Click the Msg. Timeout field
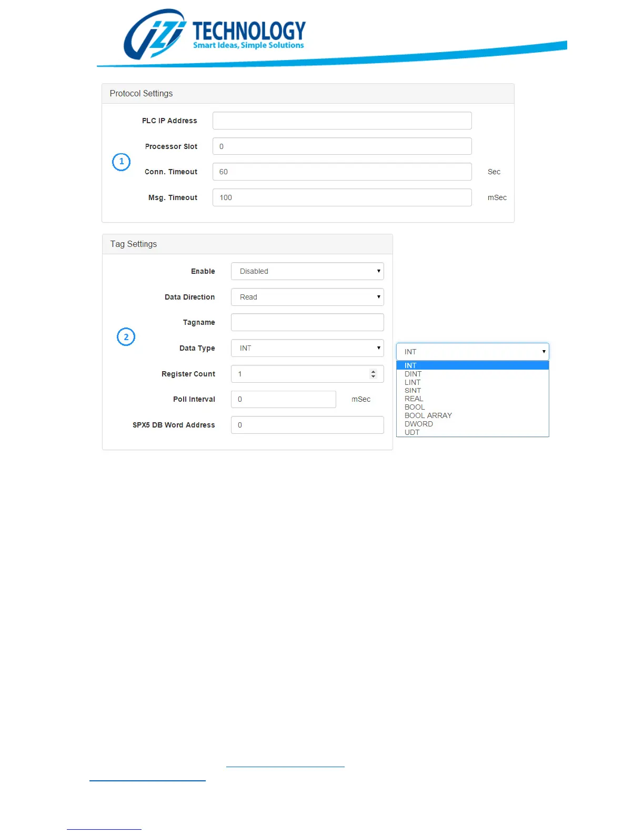The image size is (644, 834). (342, 197)
